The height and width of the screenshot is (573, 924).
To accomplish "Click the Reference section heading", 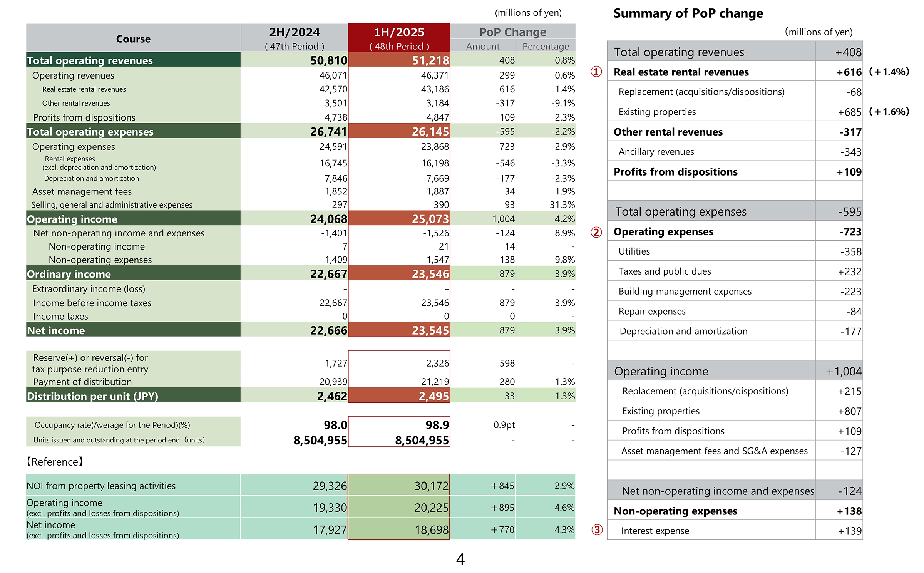I will point(55,462).
